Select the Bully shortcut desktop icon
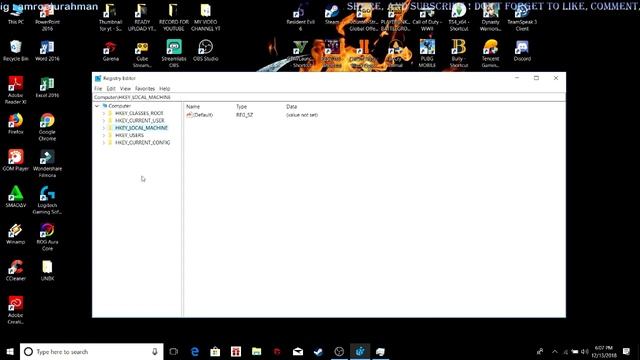Viewport: 640px width, 360px height. (x=459, y=53)
